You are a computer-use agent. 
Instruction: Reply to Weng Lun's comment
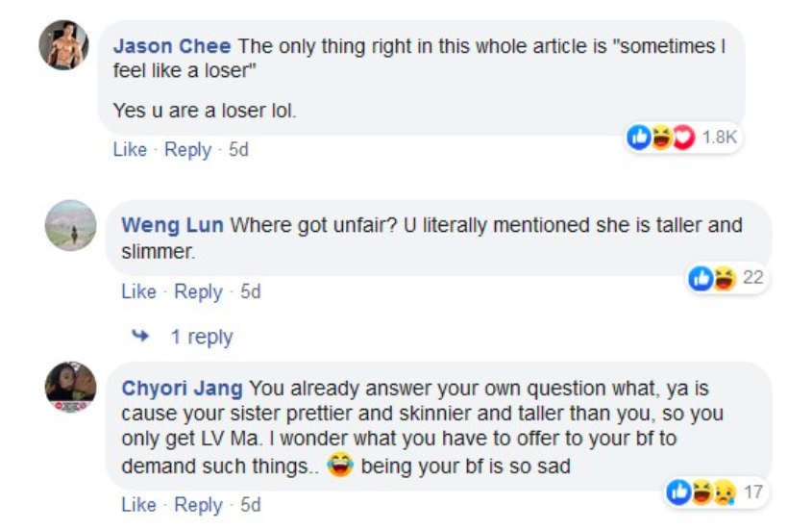click(197, 291)
